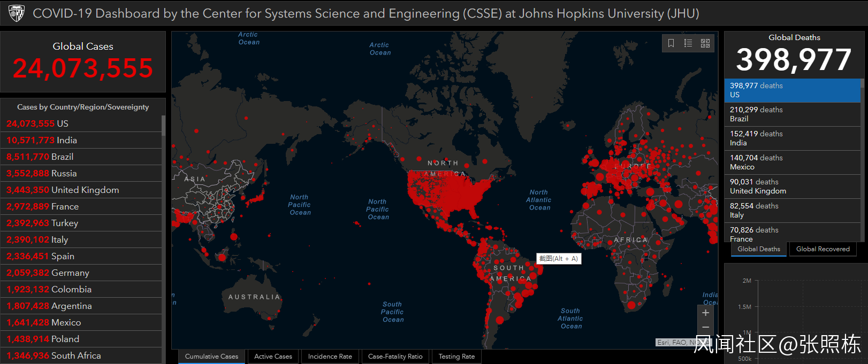
Task: Select United Kingdom 90,031 deaths row
Action: pos(792,187)
